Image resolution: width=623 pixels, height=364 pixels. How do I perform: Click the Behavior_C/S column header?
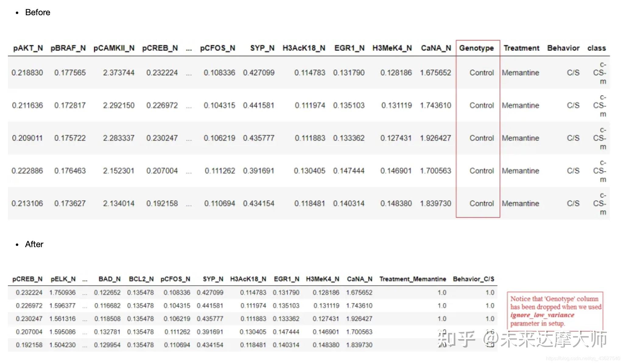[x=474, y=279]
